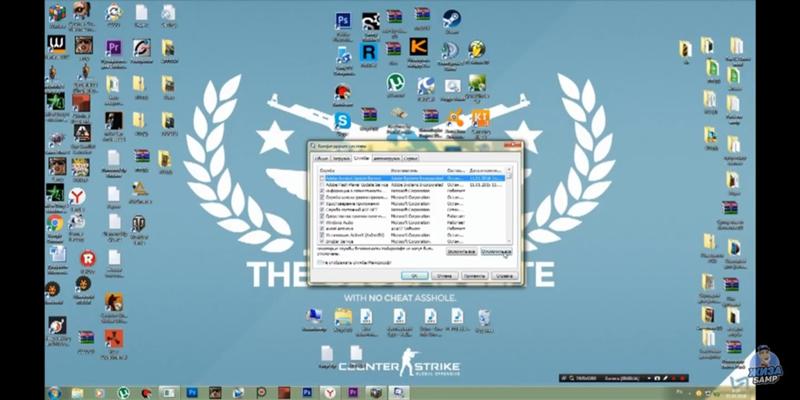This screenshot has height=400, width=800.
Task: Open the blue R desktop icon
Action: (368, 52)
